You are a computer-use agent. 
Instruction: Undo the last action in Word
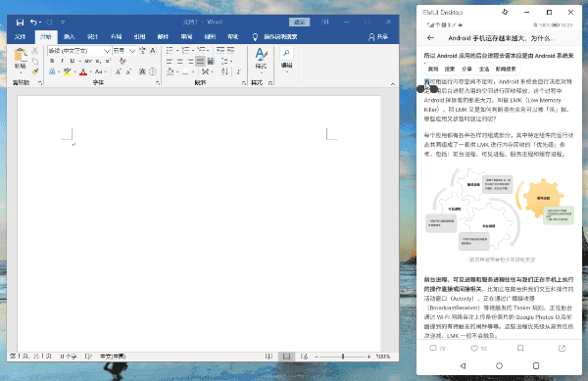click(x=33, y=23)
